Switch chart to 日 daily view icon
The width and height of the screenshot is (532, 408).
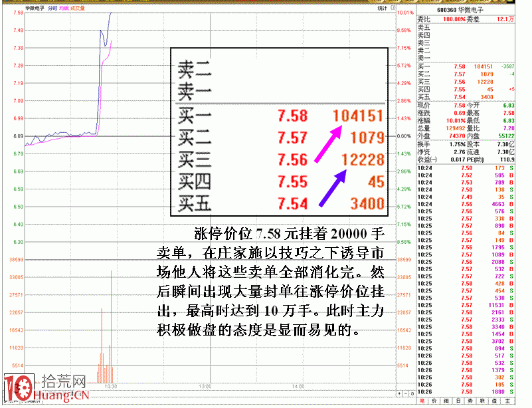tap(458, 401)
